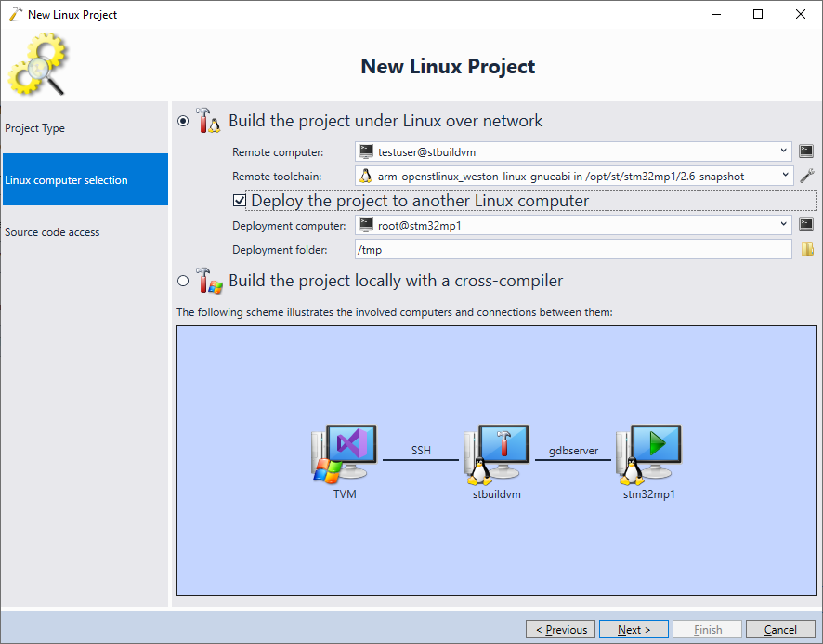Screen dimensions: 823x644
Task: Expand the Remote toolchain dropdown
Action: tap(785, 176)
